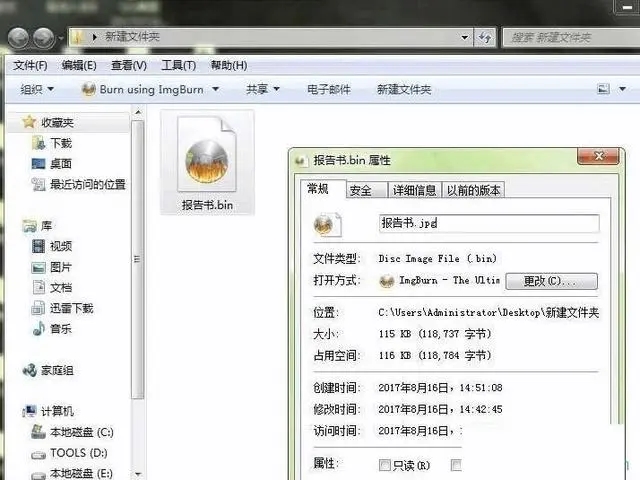Click the location path C:\Users\Administrator\Desktop text
The width and height of the screenshot is (640, 480).
pos(489,313)
